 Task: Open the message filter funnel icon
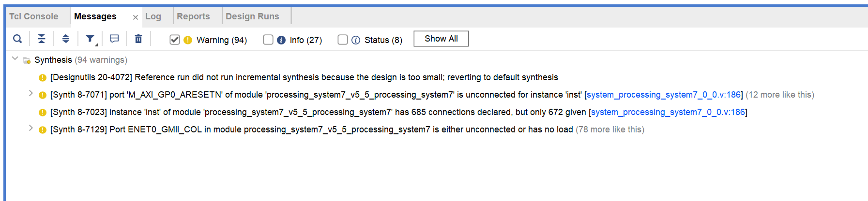click(x=90, y=39)
